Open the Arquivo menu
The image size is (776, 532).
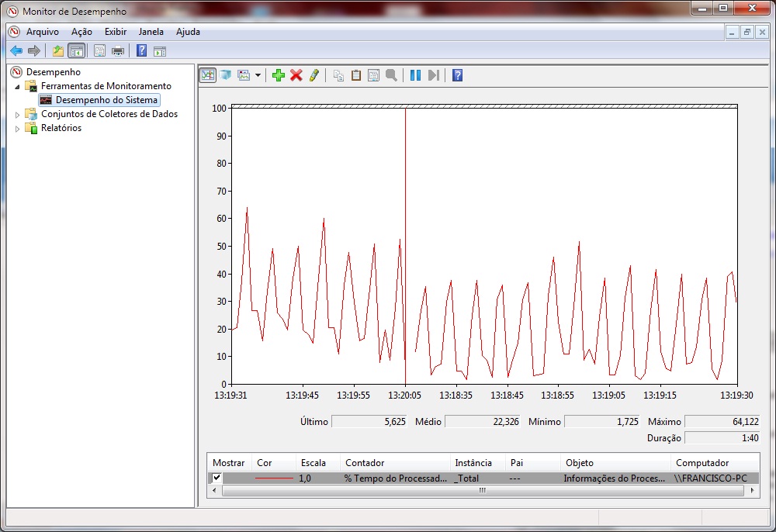tap(43, 32)
